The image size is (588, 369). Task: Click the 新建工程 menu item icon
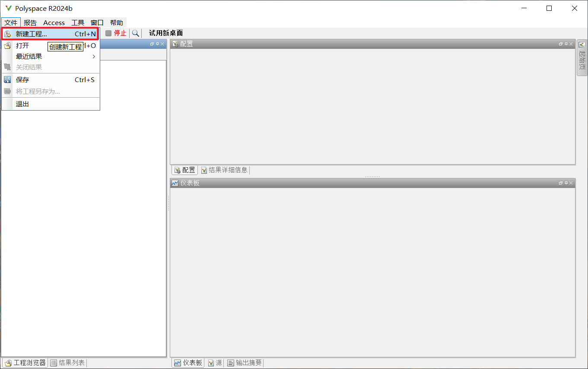pos(7,34)
